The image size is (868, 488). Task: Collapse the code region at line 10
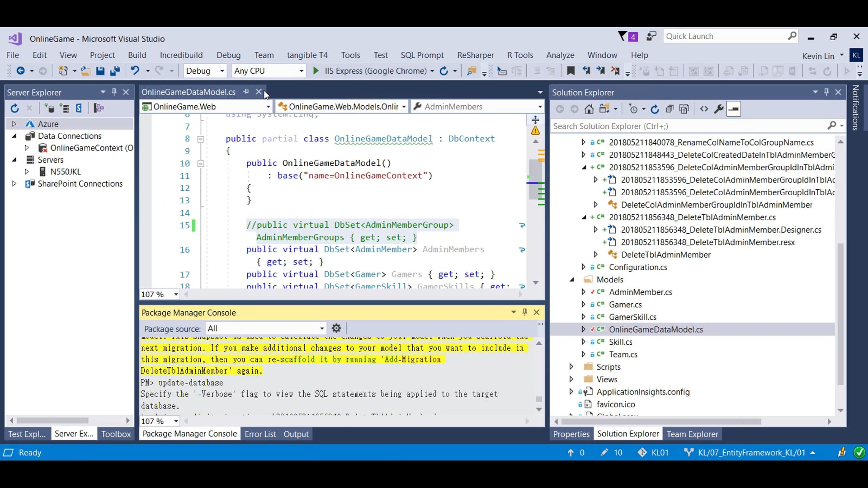(x=201, y=164)
